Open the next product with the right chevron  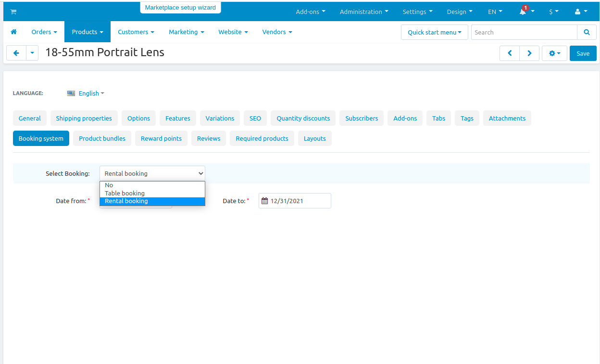point(529,53)
